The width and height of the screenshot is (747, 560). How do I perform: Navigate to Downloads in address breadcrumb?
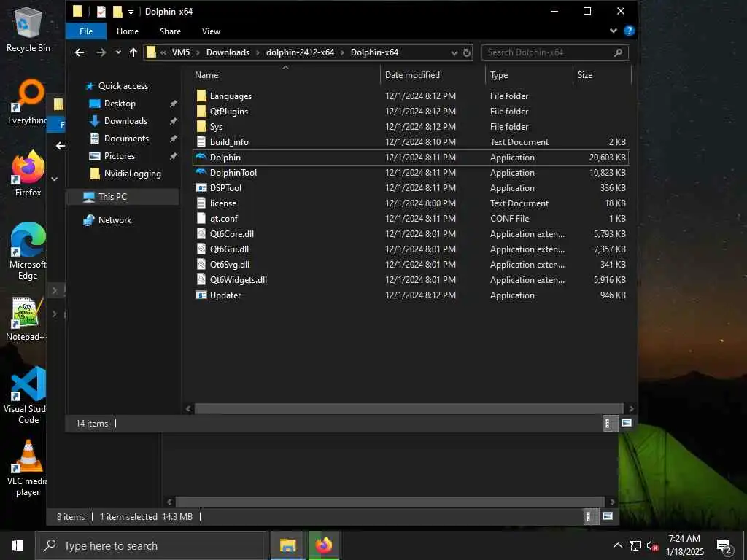(x=228, y=52)
